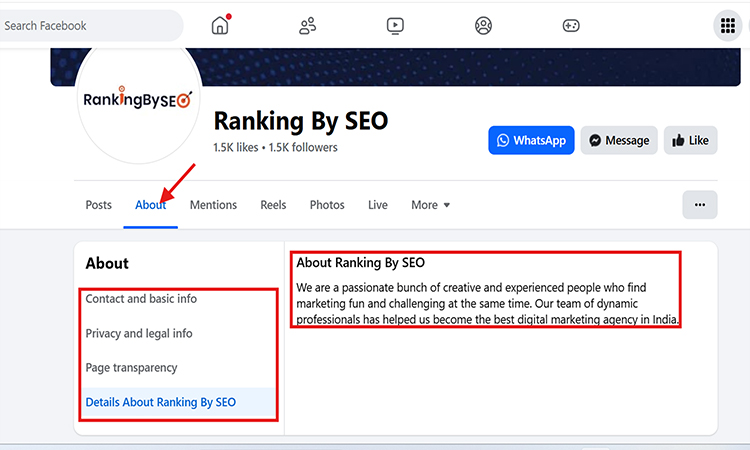Viewport: 750px width, 450px height.
Task: Send a Message to the page
Action: [619, 140]
